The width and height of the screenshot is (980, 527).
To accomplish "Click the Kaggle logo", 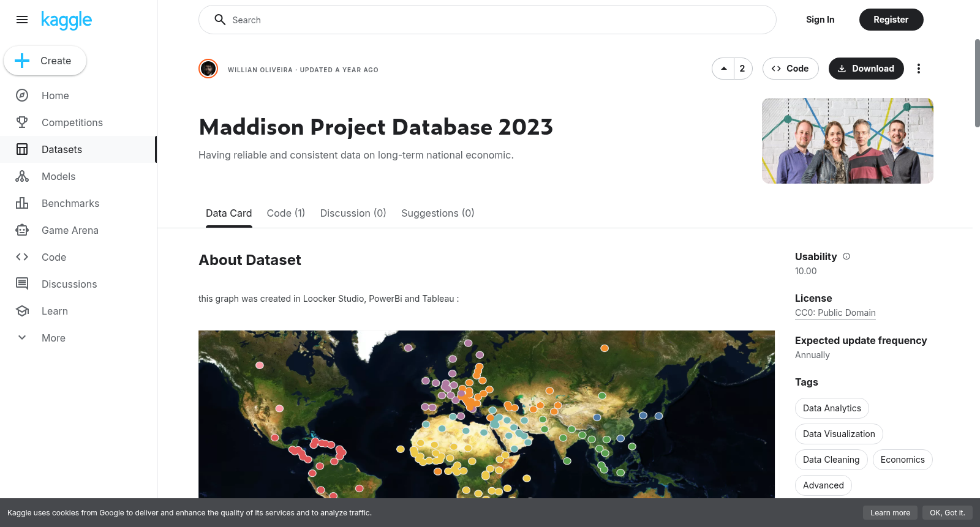I will tap(66, 20).
